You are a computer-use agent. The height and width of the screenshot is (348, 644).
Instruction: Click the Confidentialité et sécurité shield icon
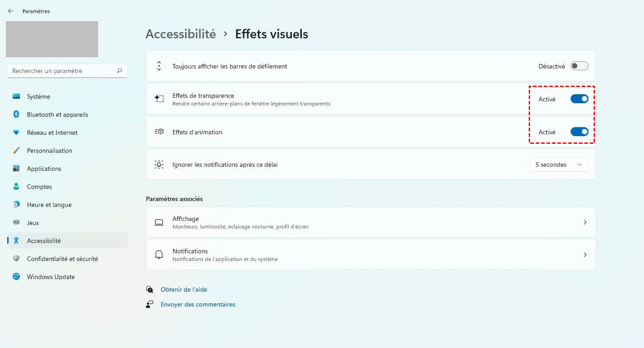pos(16,259)
